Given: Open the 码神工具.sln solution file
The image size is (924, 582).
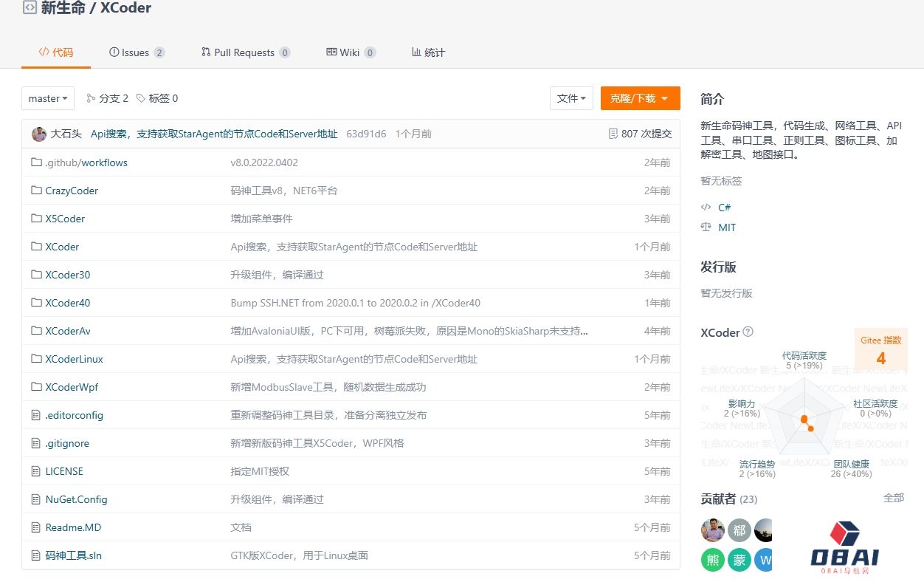Looking at the screenshot, I should 73,555.
